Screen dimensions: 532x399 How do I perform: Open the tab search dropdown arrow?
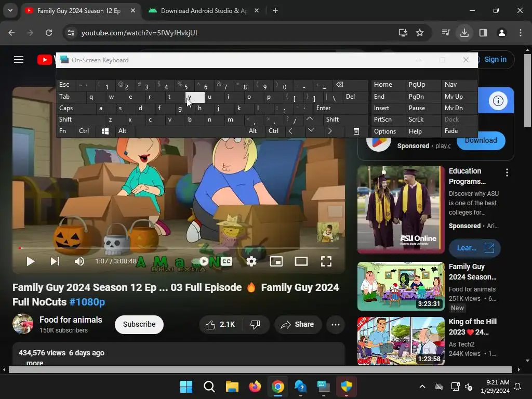click(10, 10)
